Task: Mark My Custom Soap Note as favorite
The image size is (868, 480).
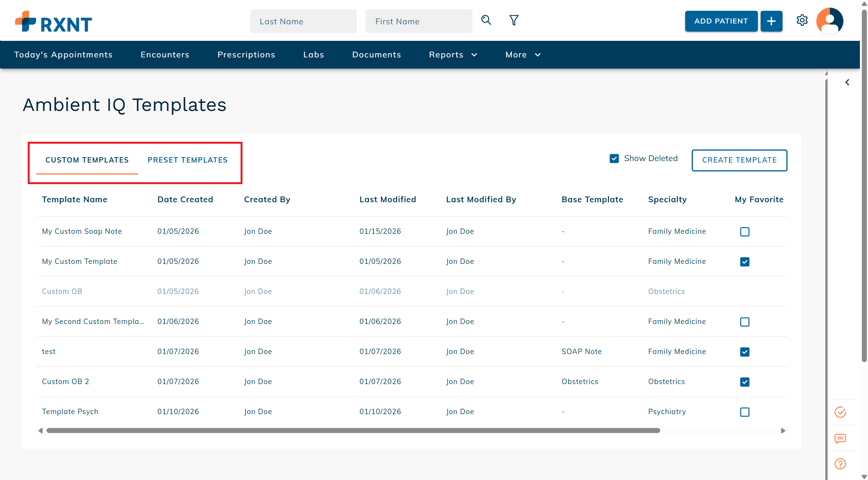Action: pos(744,232)
